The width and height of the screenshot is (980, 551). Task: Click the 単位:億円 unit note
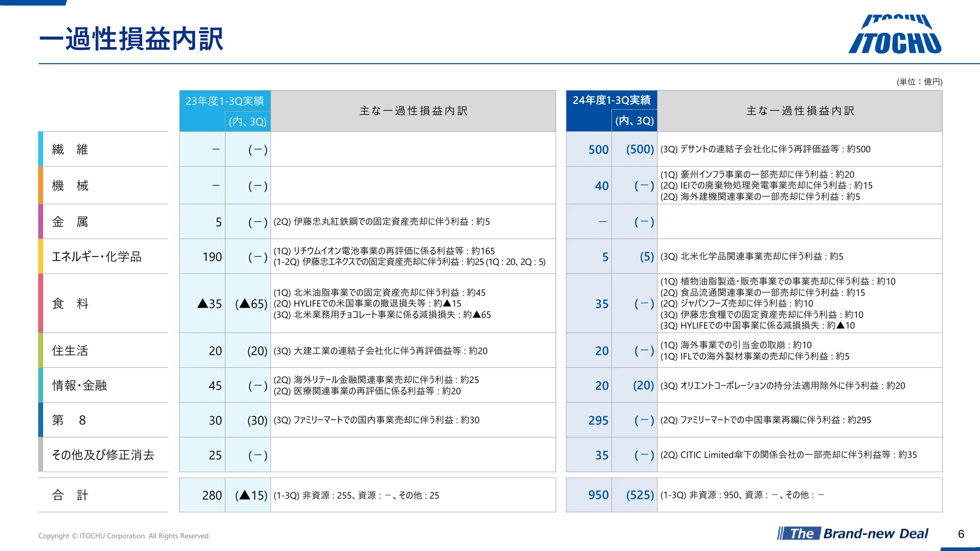[x=919, y=82]
